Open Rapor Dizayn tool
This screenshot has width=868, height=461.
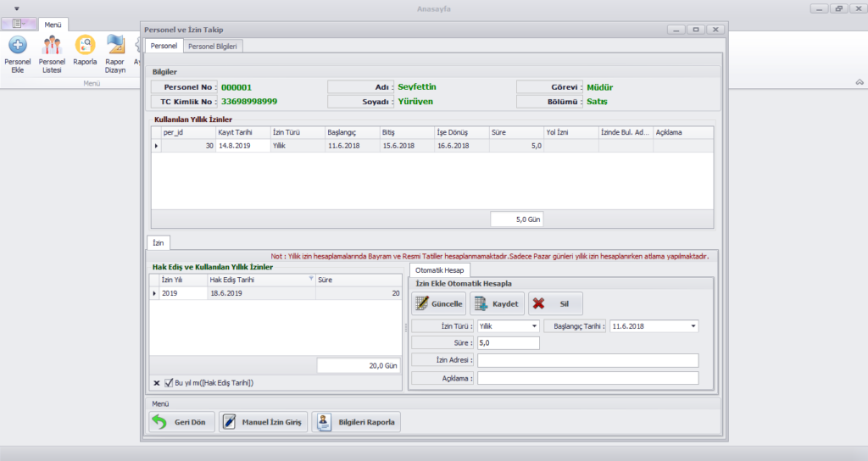click(x=115, y=46)
